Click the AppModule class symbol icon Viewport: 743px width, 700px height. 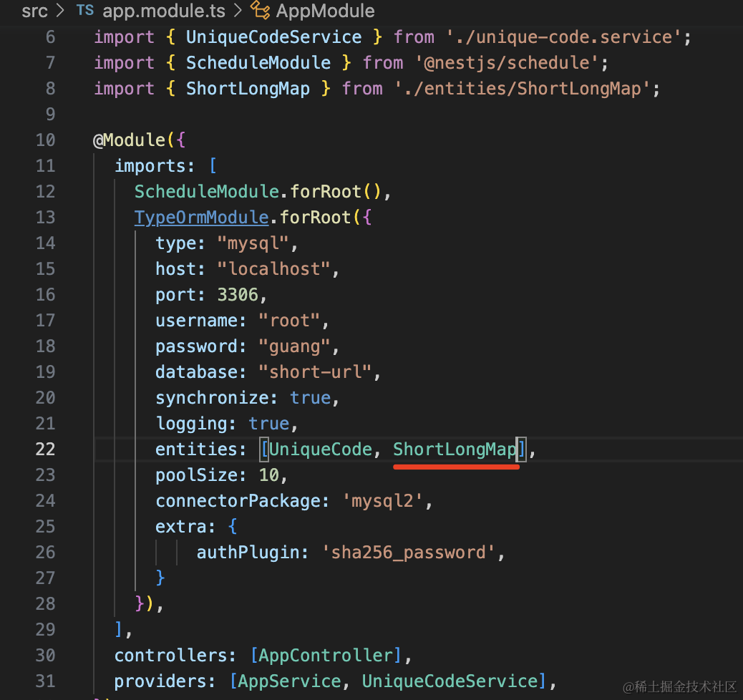point(260,11)
